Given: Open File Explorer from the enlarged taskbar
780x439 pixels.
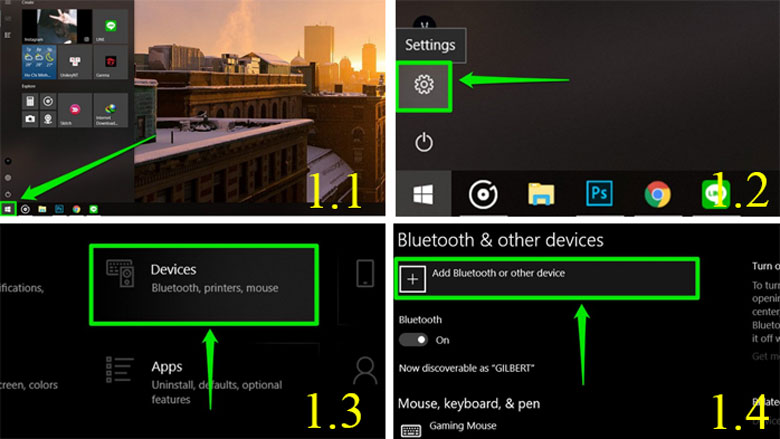Looking at the screenshot, I should click(541, 194).
